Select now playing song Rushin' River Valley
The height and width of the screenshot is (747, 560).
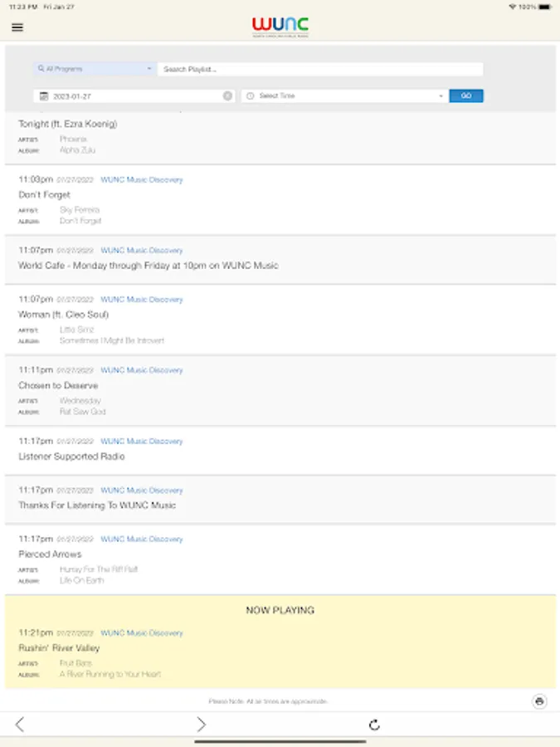click(x=59, y=648)
